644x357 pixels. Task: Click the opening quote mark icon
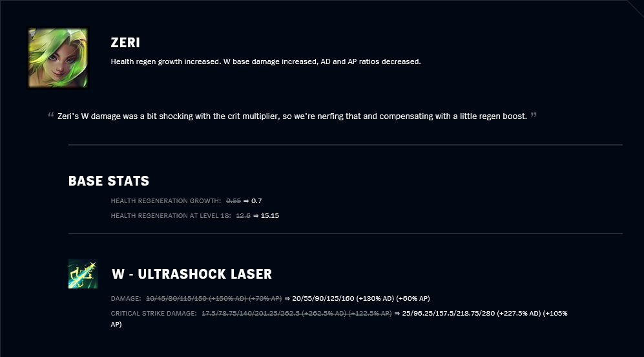coord(51,115)
